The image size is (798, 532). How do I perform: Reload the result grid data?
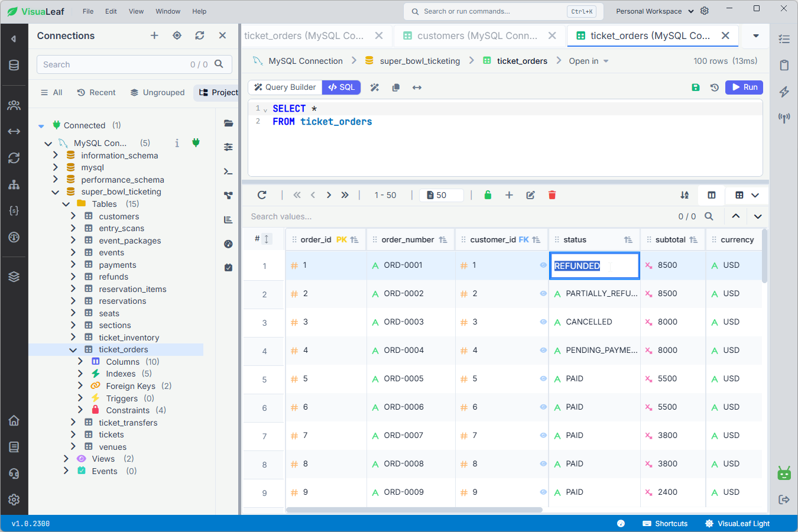[262, 195]
